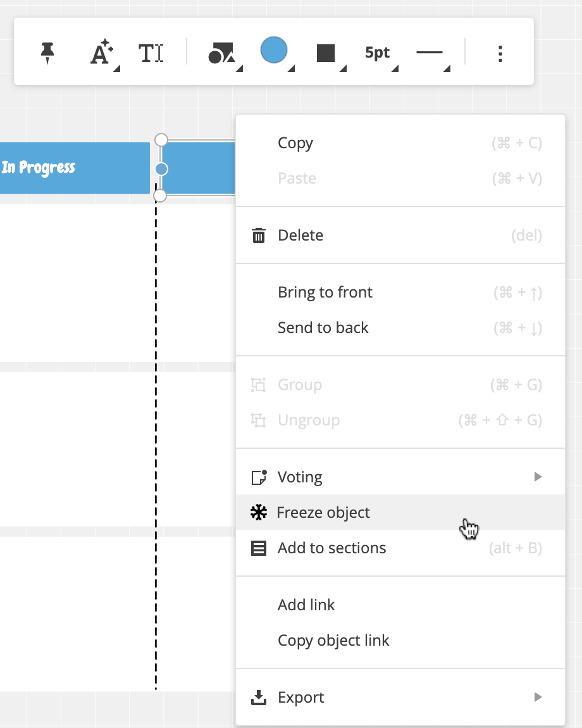
Task: Click the Export download icon
Action: (x=259, y=697)
